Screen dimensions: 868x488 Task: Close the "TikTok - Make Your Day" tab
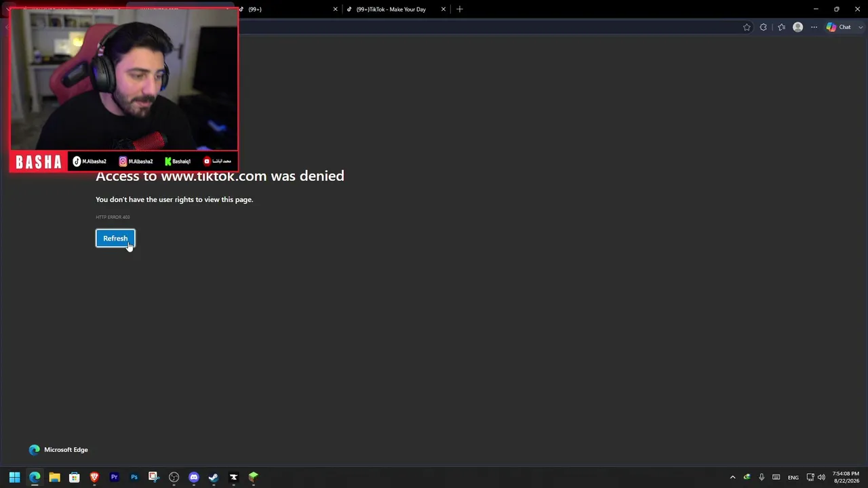[x=443, y=9]
